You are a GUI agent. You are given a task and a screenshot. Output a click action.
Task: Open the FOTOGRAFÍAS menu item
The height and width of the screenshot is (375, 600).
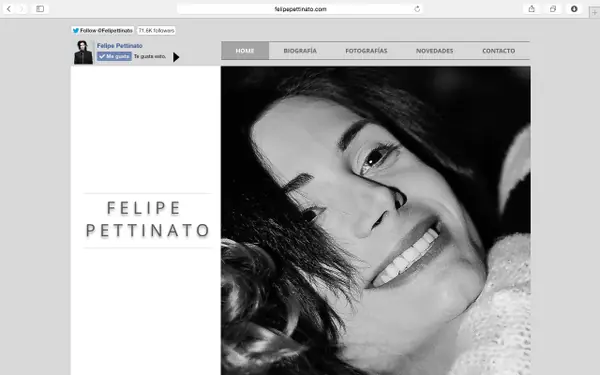(366, 51)
